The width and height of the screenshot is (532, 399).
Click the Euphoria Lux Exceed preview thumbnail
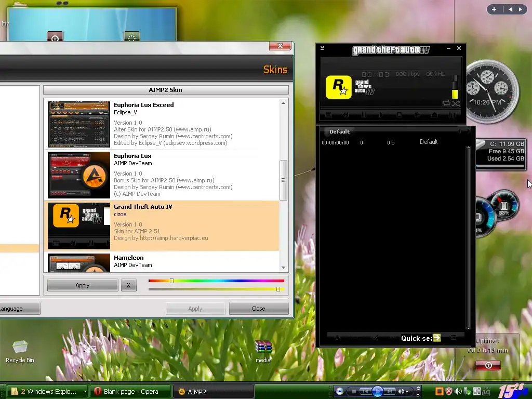pyautogui.click(x=79, y=124)
